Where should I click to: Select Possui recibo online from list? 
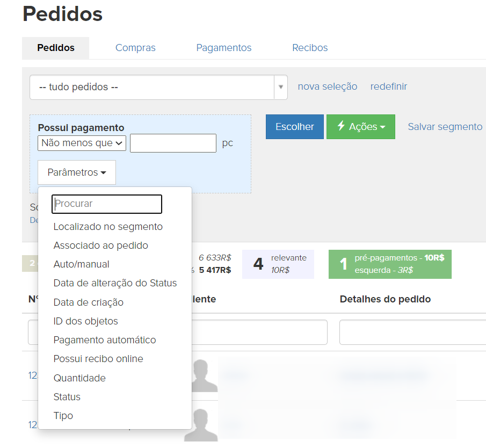click(98, 359)
